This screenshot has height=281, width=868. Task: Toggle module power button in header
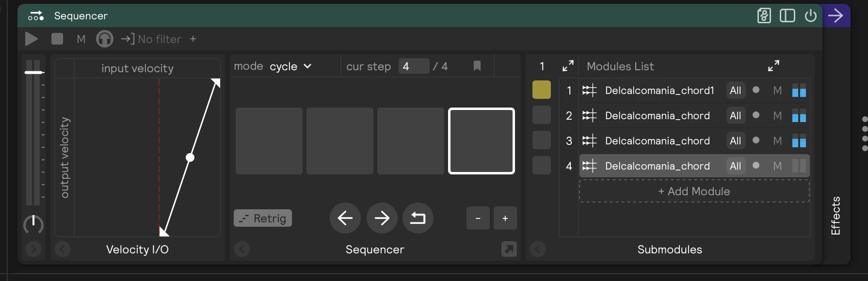tap(811, 16)
